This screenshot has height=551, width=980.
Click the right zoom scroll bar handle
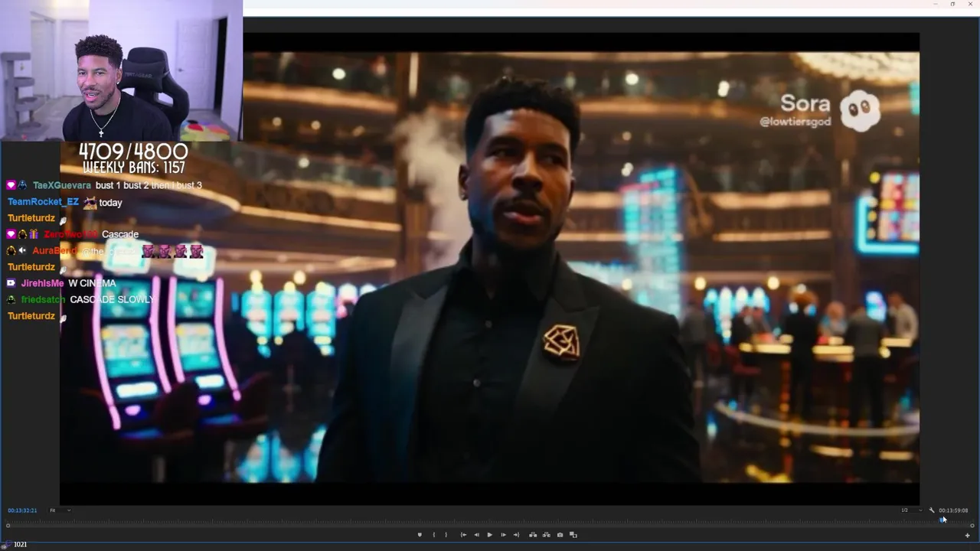972,525
